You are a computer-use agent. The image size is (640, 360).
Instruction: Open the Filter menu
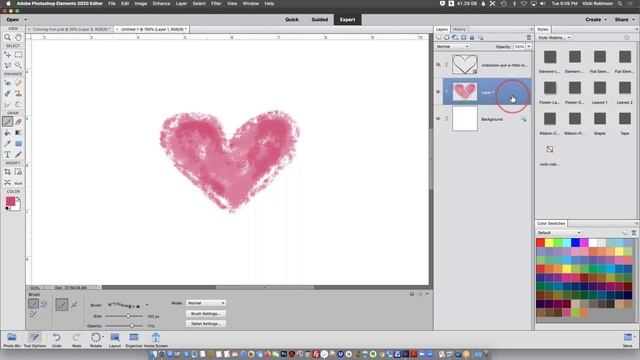pyautogui.click(x=216, y=4)
